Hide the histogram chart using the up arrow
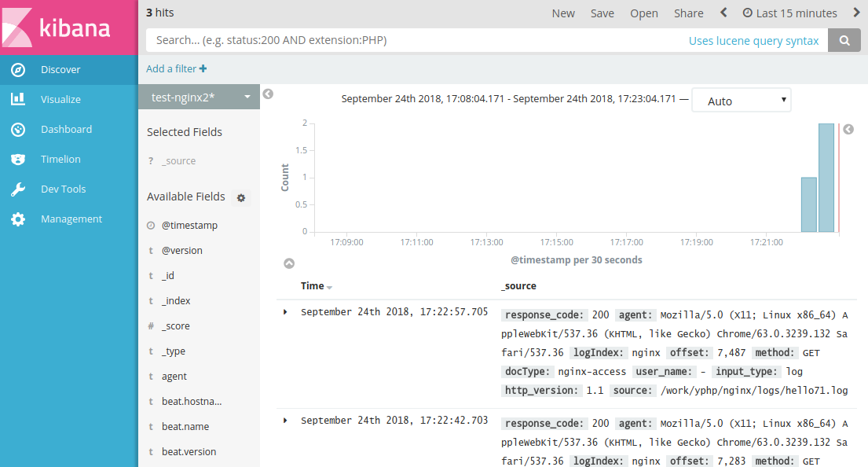 click(289, 263)
